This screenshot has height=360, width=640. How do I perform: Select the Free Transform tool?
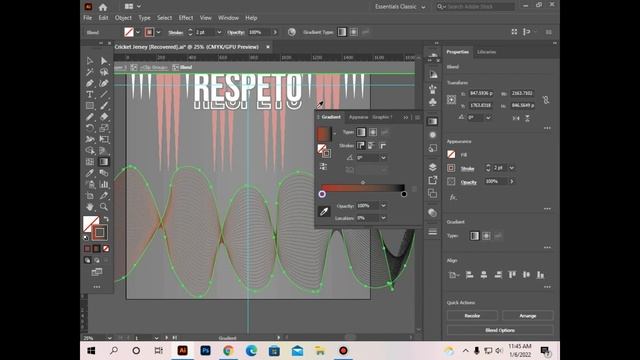[104, 140]
